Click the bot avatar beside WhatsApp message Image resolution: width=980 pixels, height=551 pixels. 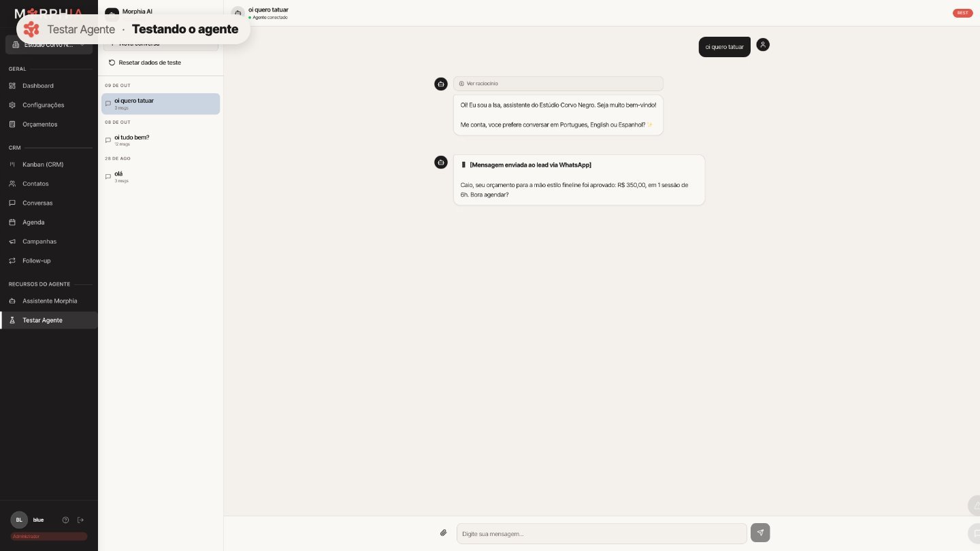coord(441,162)
